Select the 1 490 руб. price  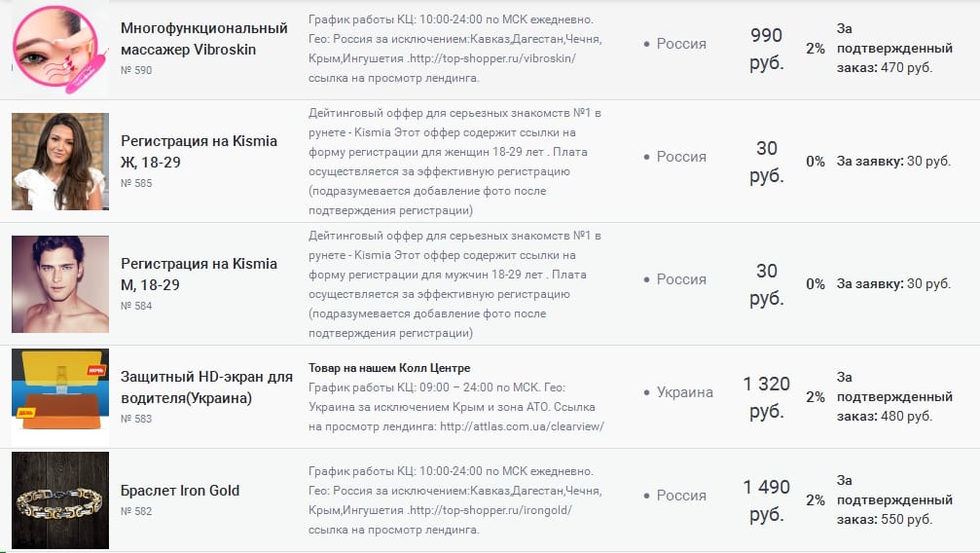767,500
